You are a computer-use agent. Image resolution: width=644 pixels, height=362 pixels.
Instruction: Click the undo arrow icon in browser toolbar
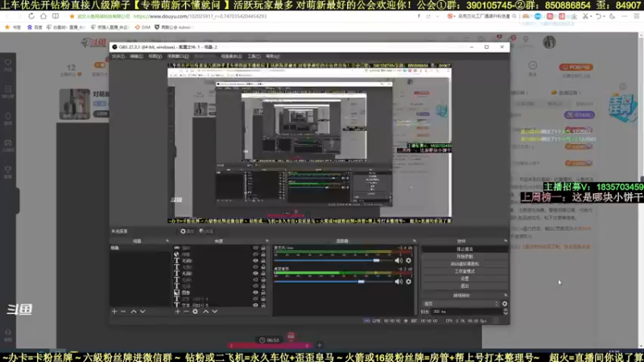[599, 16]
